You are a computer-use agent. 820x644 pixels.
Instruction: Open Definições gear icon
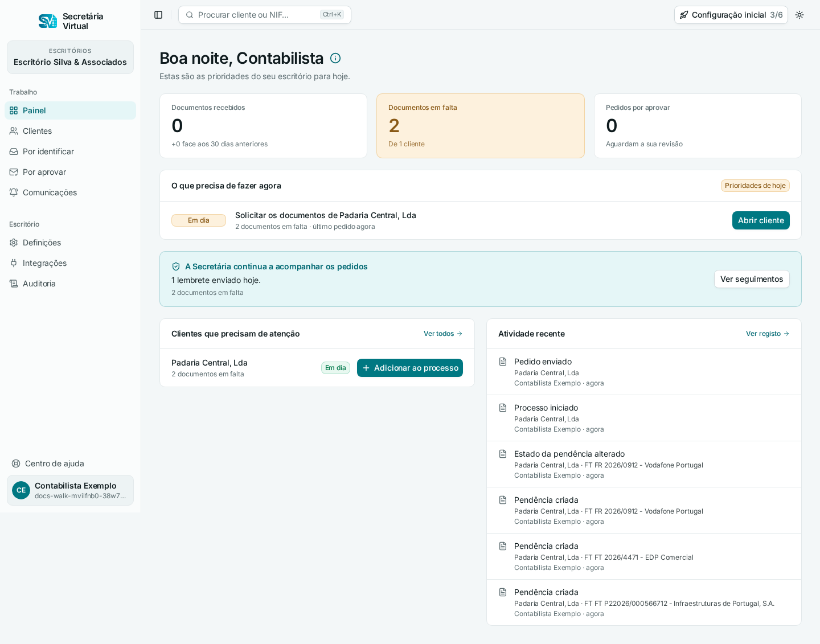pos(14,243)
